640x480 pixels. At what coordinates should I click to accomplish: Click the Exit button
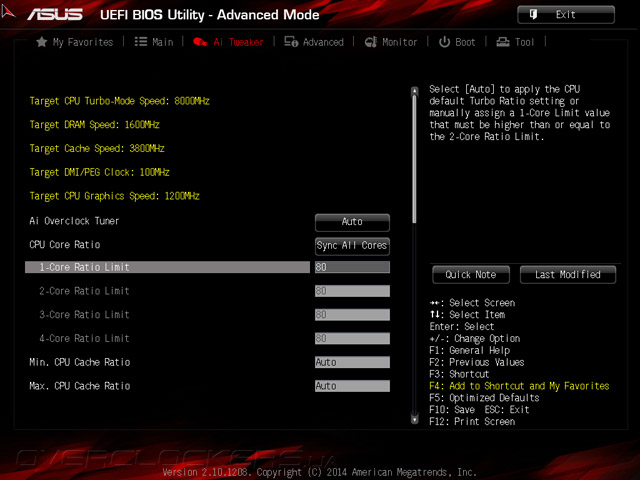[x=566, y=15]
